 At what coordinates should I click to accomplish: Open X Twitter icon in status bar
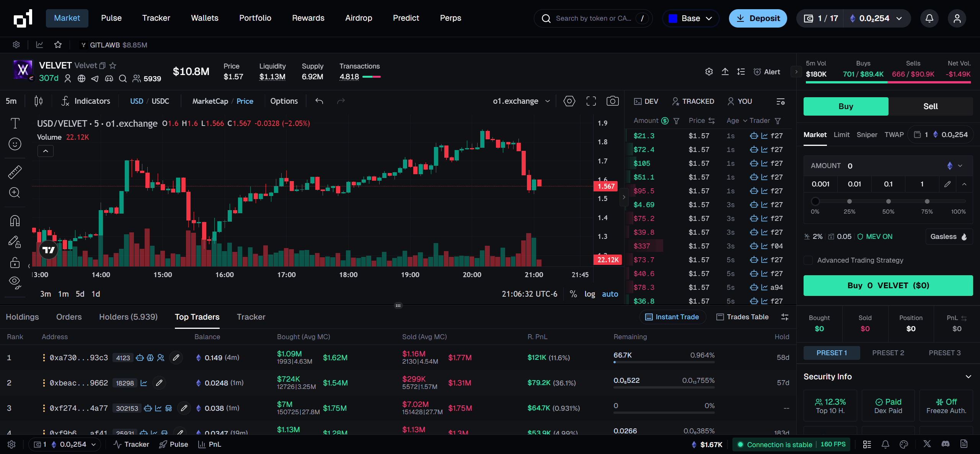(x=927, y=444)
